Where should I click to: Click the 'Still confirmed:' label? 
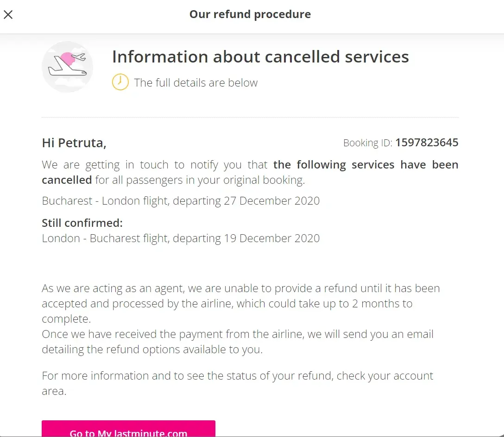[82, 223]
